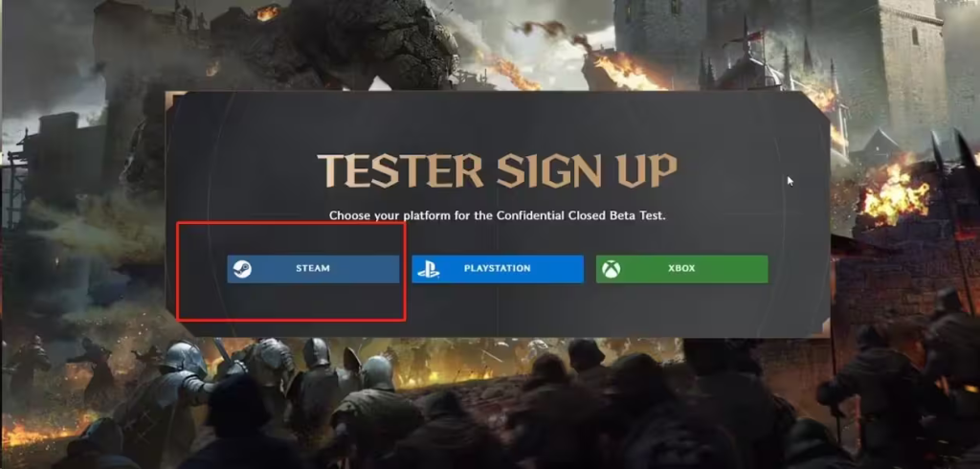Image resolution: width=980 pixels, height=469 pixels.
Task: Choose the STEAM platform button
Action: (x=313, y=269)
